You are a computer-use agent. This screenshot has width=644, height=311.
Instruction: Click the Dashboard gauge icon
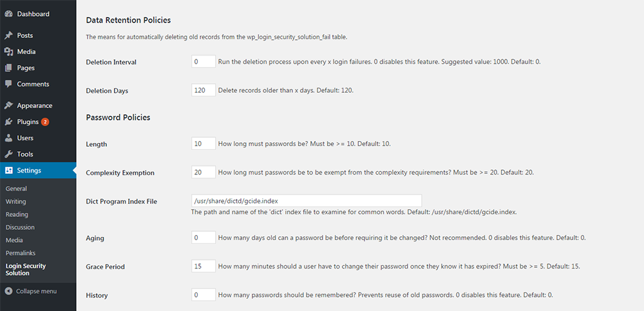(8, 14)
